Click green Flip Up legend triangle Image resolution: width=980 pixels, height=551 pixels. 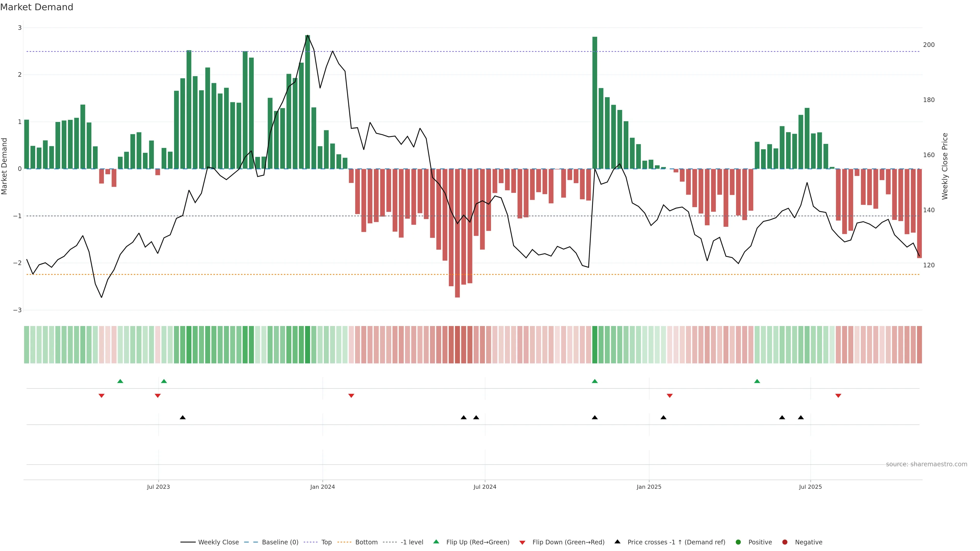pyautogui.click(x=436, y=542)
